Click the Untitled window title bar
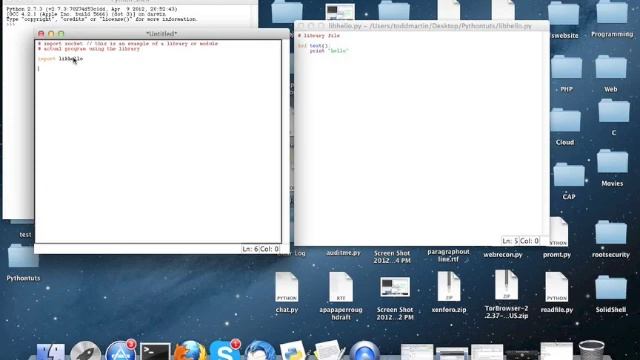 [x=162, y=33]
